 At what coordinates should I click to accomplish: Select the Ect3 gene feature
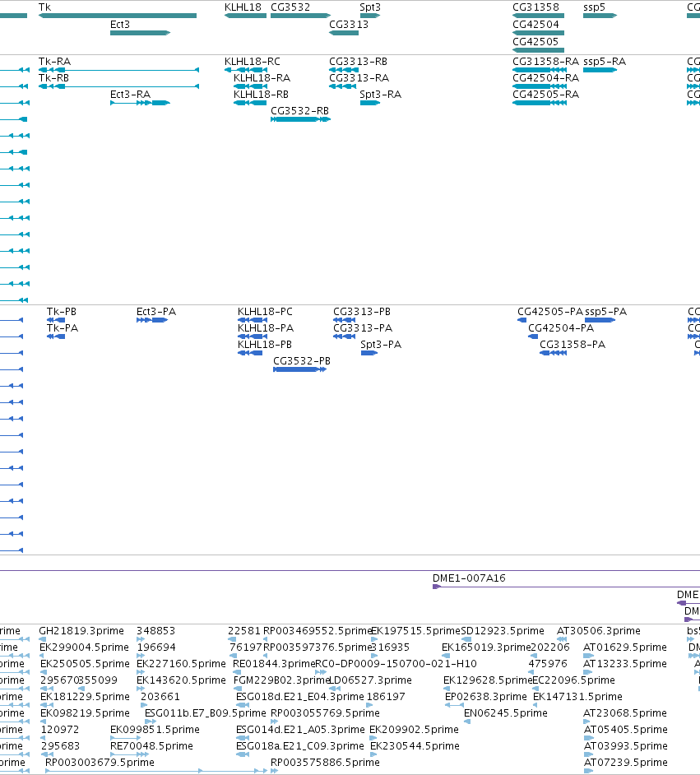coord(141,33)
